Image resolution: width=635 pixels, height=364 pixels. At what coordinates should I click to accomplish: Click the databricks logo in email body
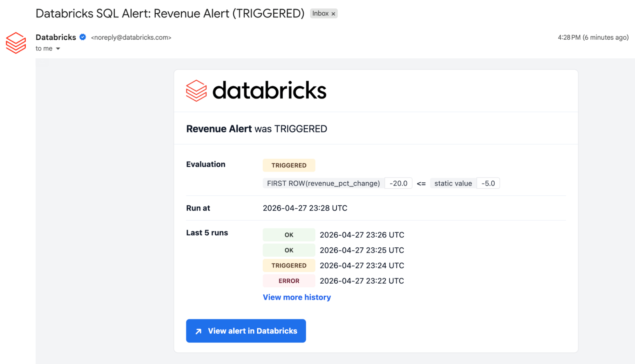coord(256,91)
